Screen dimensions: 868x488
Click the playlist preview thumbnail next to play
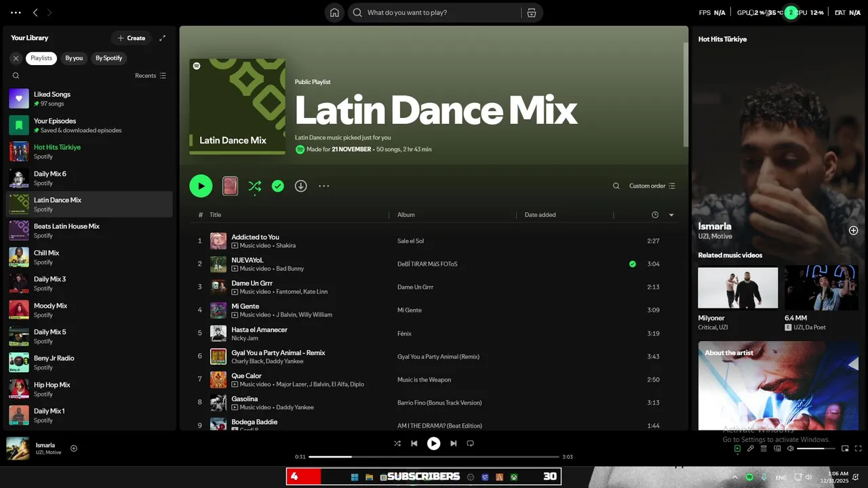(x=230, y=186)
